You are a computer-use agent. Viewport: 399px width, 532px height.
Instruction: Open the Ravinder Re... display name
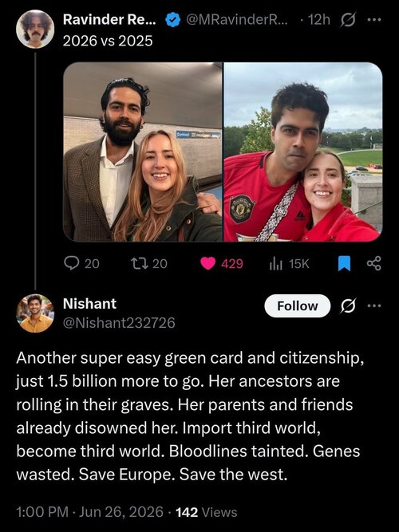109,20
